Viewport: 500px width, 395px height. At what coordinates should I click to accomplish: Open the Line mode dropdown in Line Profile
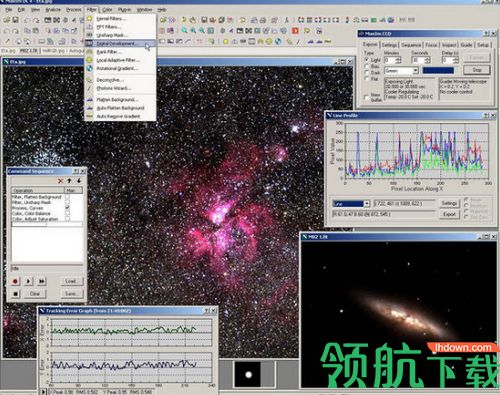(366, 204)
